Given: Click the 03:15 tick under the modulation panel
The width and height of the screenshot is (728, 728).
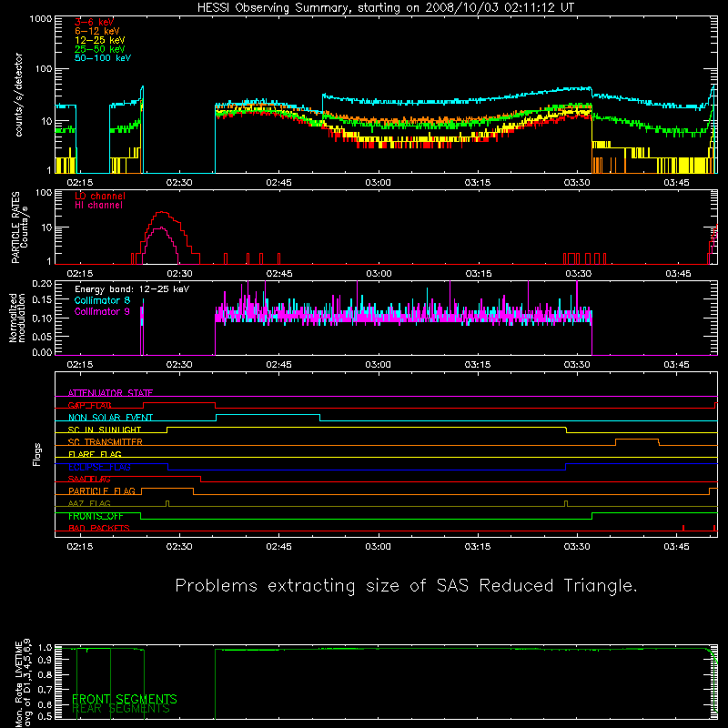Looking at the screenshot, I should pos(478,365).
